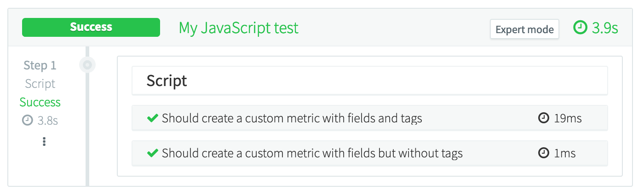Click the green checkmark of the without tags test
Screen dimensions: 644x196
(152, 153)
